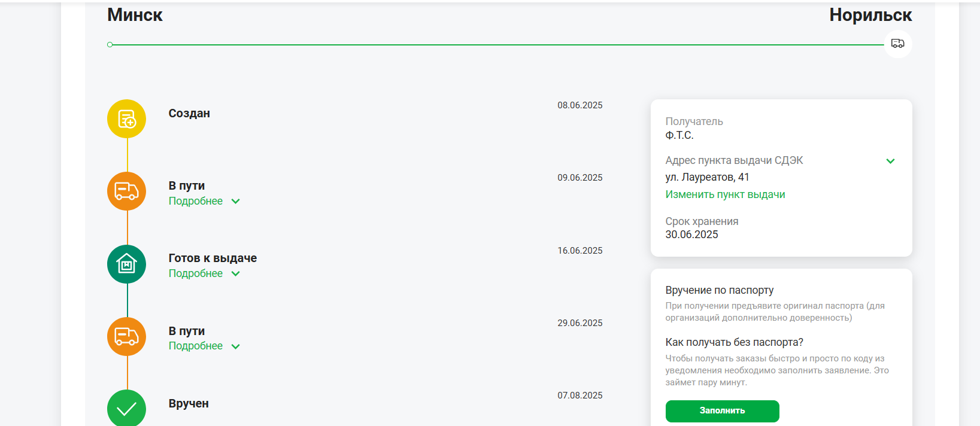Expand the pickup point address chevron
Viewport: 980px width, 426px height.
point(890,161)
